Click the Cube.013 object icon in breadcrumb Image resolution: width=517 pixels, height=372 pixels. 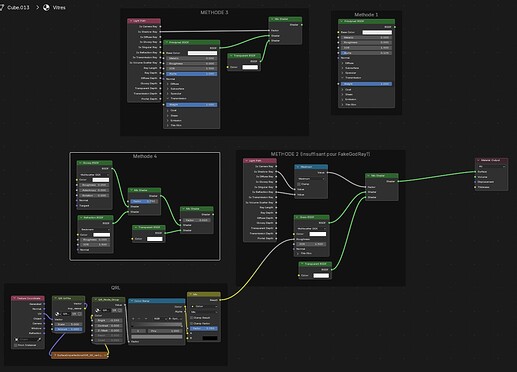point(2,7)
